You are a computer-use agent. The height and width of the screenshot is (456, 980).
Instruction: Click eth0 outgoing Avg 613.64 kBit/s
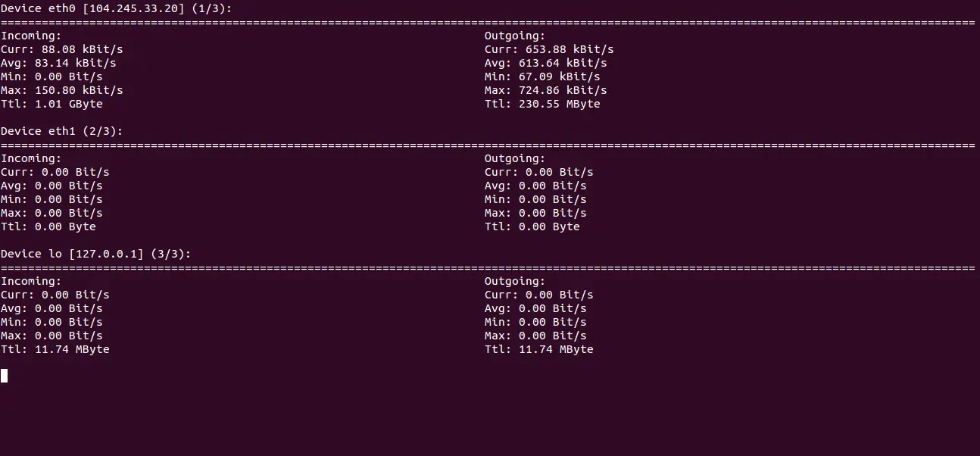click(546, 63)
